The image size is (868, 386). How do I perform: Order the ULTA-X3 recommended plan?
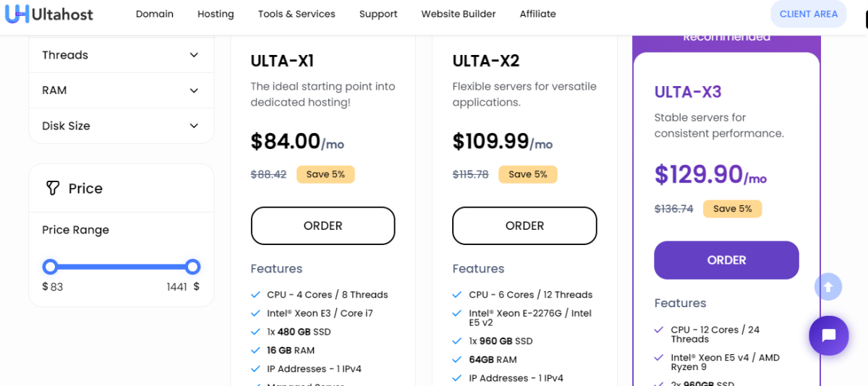[x=726, y=260]
